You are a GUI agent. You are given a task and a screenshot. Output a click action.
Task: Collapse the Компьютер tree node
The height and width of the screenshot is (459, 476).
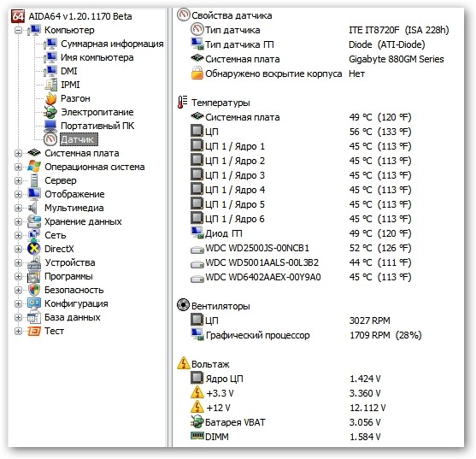tap(19, 30)
